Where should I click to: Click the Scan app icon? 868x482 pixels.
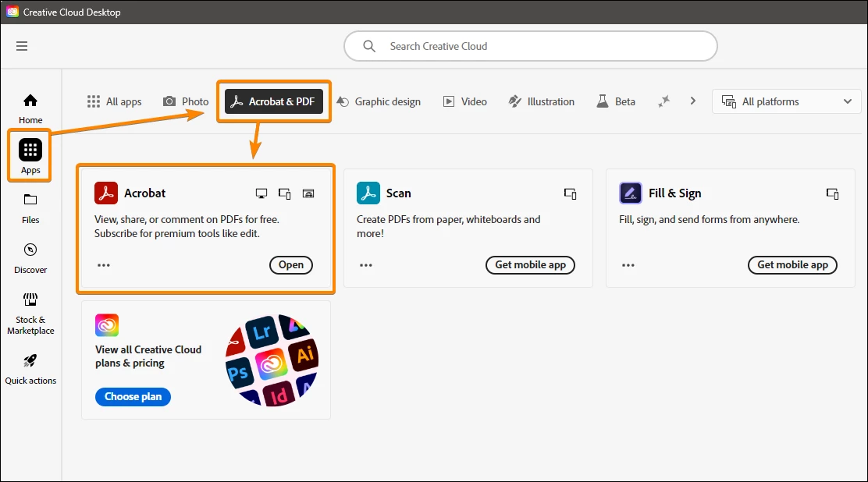[x=368, y=193]
